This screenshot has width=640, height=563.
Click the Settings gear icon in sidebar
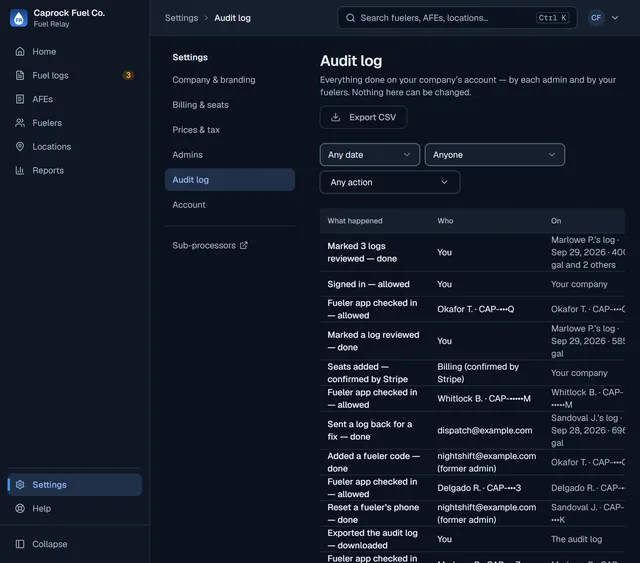tap(20, 484)
